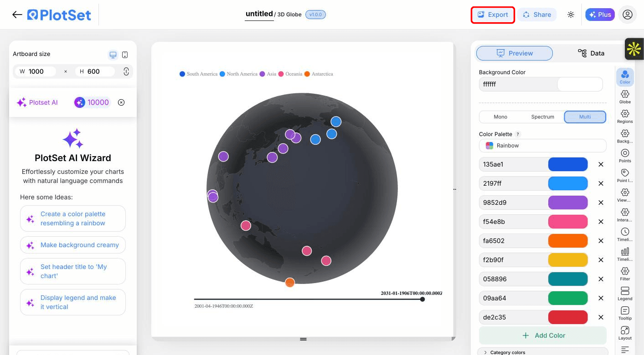The image size is (644, 355).
Task: Open the fa6502 orange color swatch
Action: tap(568, 241)
